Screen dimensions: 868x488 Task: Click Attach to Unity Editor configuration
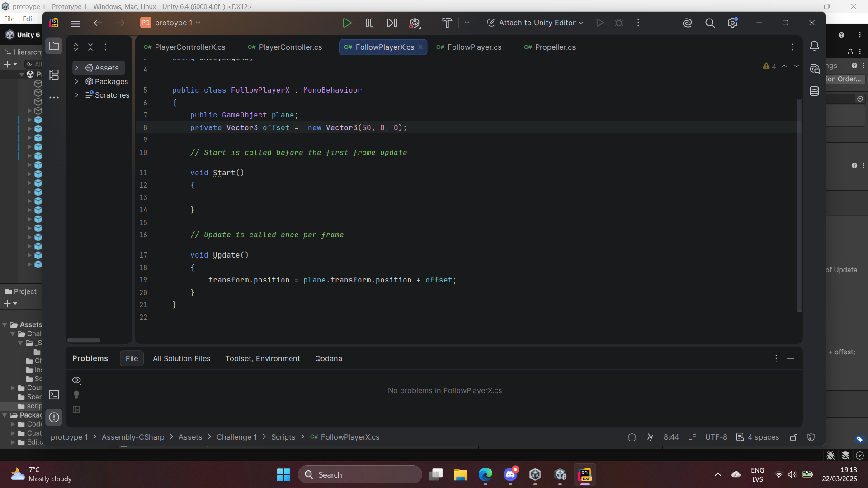tap(536, 23)
